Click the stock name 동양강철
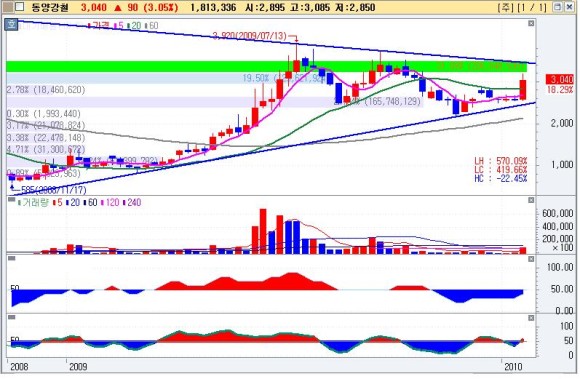 [x=50, y=7]
